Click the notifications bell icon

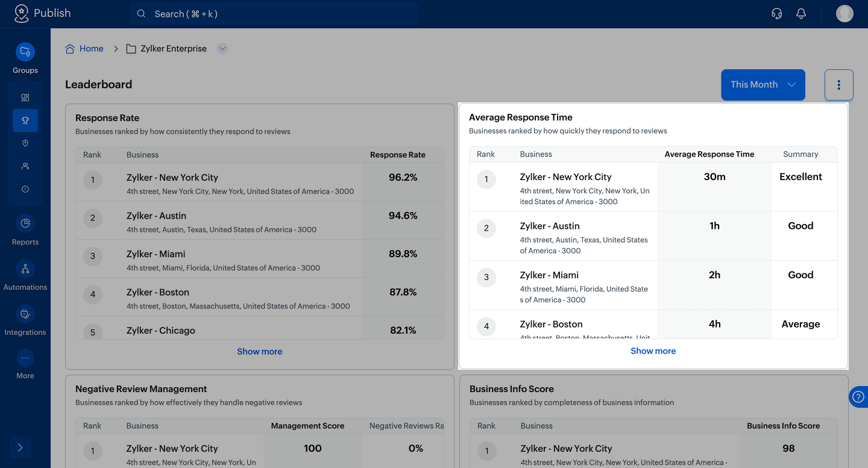tap(801, 14)
